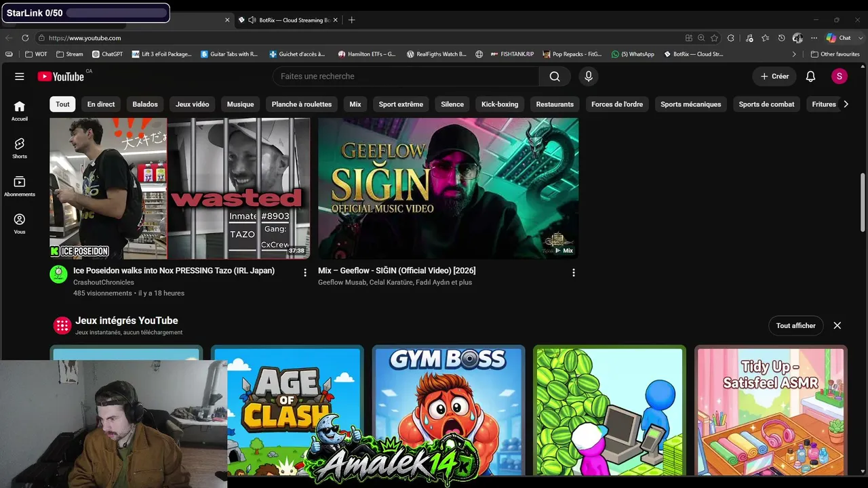Play the Ice Poseidon video thumbnail
868x488 pixels.
click(180, 188)
